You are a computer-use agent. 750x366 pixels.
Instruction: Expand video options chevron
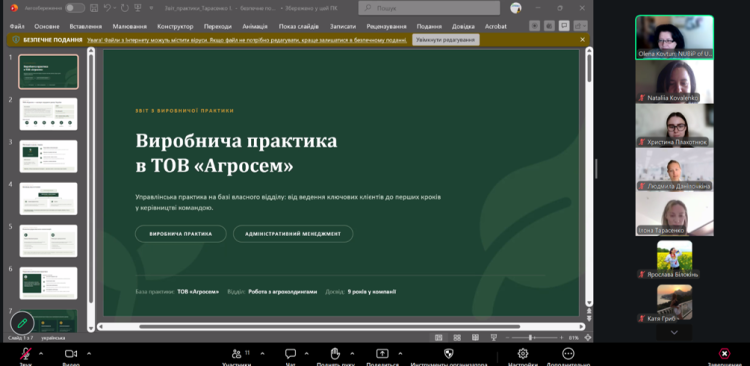[89, 354]
